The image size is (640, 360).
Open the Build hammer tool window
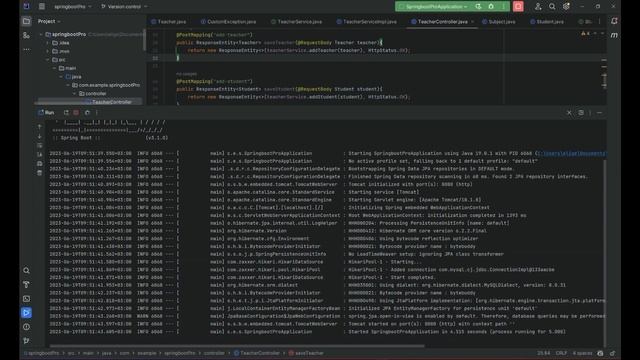coord(27,284)
